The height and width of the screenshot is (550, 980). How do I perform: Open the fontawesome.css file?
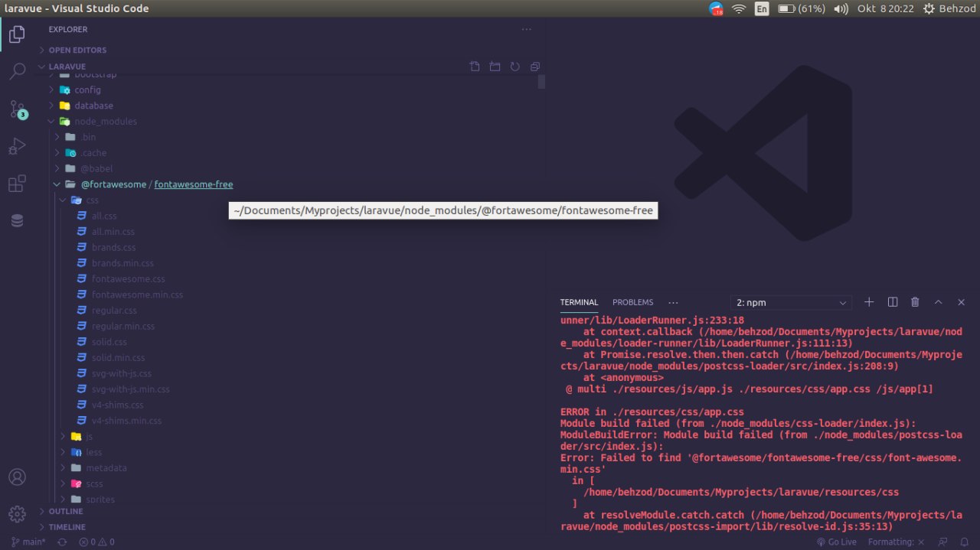128,279
